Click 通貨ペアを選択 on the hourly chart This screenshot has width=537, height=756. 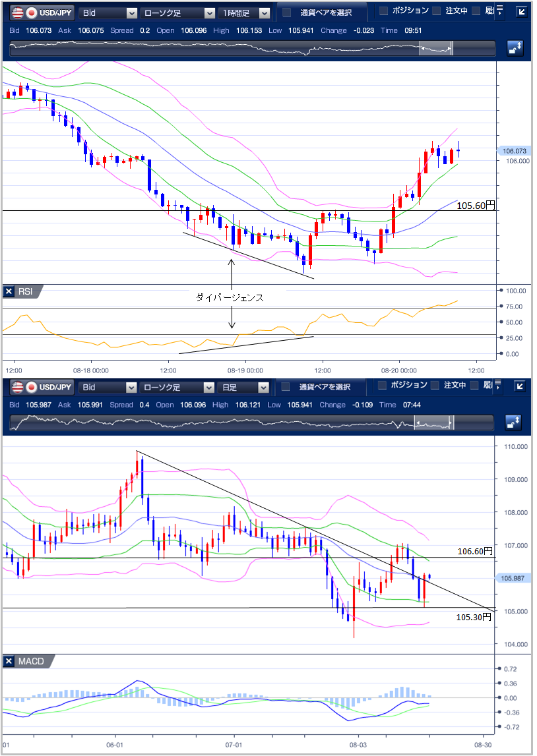point(317,13)
